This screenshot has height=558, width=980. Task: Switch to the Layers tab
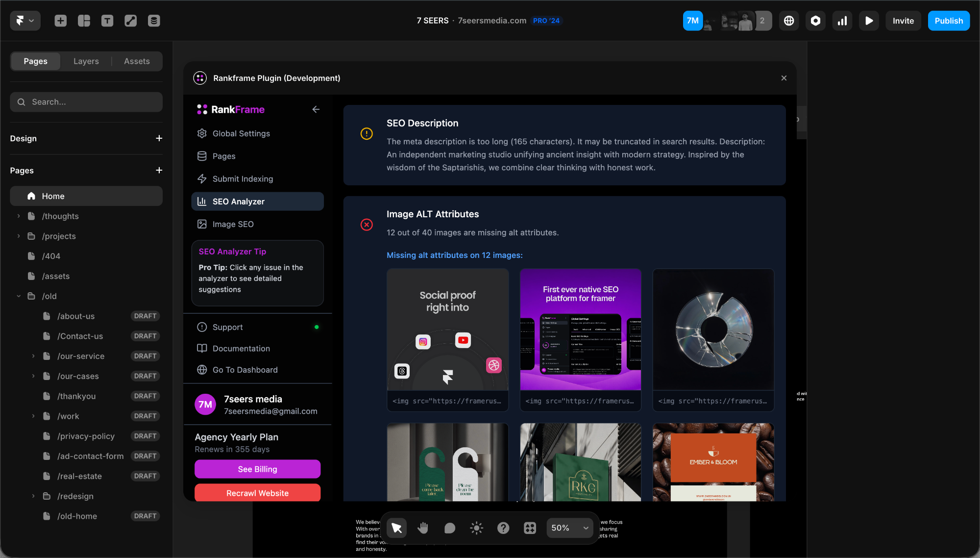86,61
